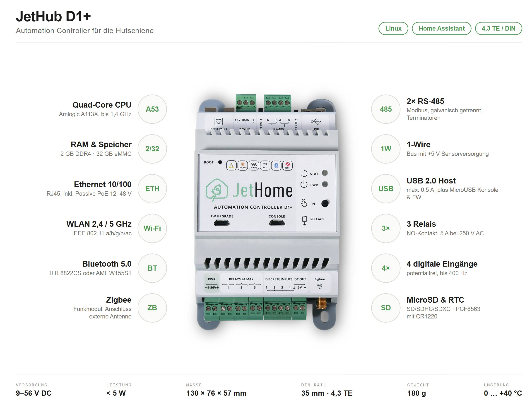Click the '2× RS-485' heading
Viewport: 532px width, 412px height.
point(425,101)
